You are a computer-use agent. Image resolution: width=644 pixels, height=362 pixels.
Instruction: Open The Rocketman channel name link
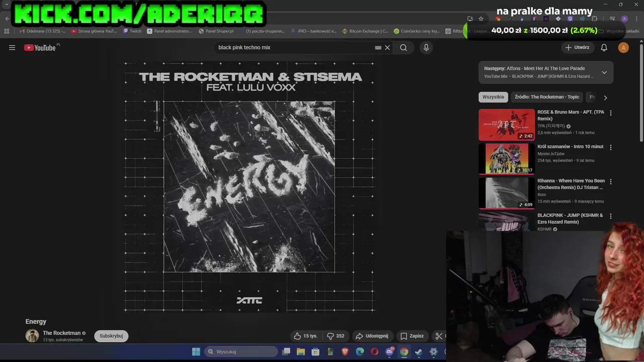pos(61,333)
